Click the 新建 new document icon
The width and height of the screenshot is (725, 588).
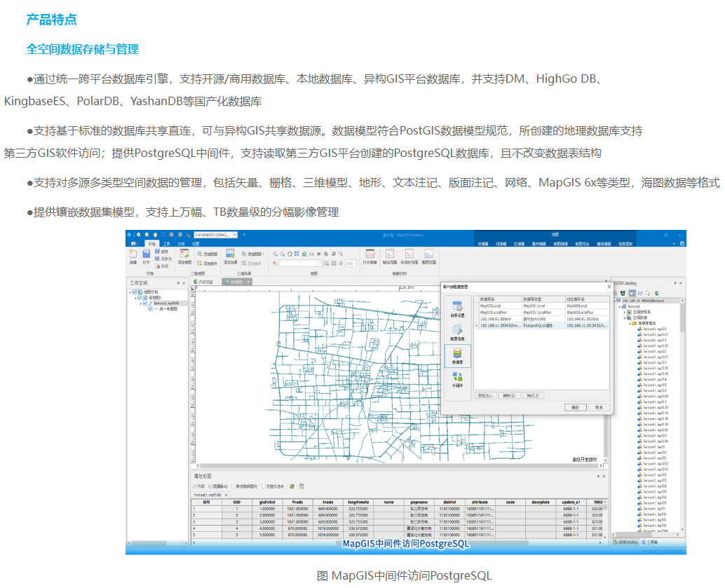click(x=133, y=254)
